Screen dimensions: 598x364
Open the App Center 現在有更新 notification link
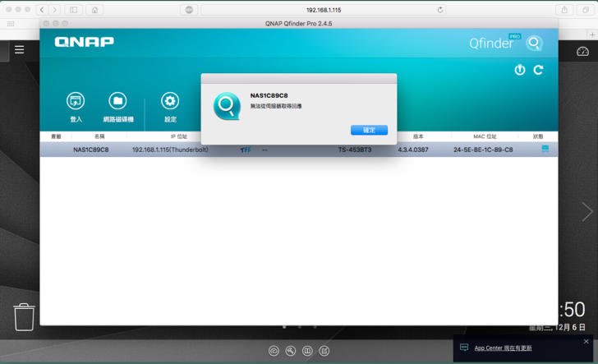pos(503,348)
